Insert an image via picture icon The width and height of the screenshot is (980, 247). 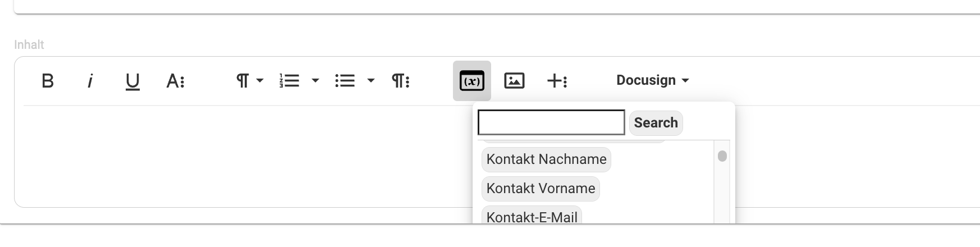coord(514,81)
